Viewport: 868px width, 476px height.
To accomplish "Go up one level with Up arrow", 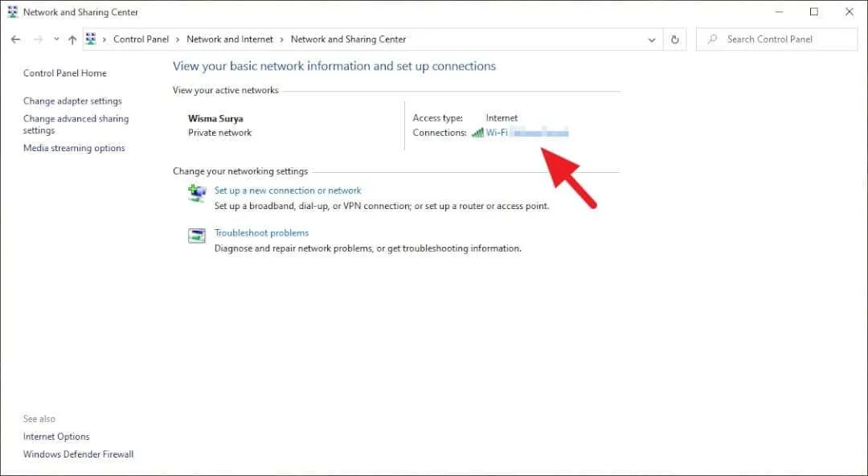I will (x=72, y=39).
